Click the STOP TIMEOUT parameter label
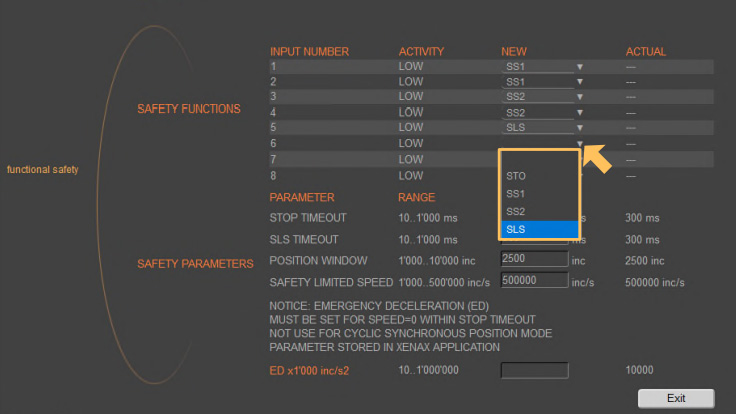 click(x=308, y=218)
